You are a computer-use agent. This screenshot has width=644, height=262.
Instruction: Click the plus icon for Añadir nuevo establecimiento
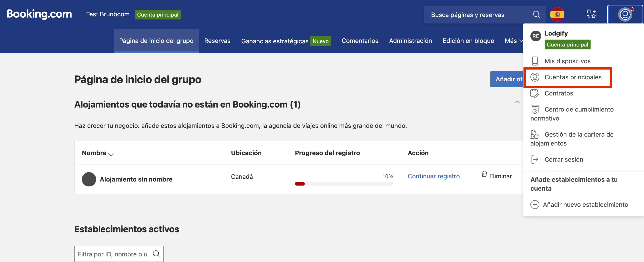coord(534,205)
